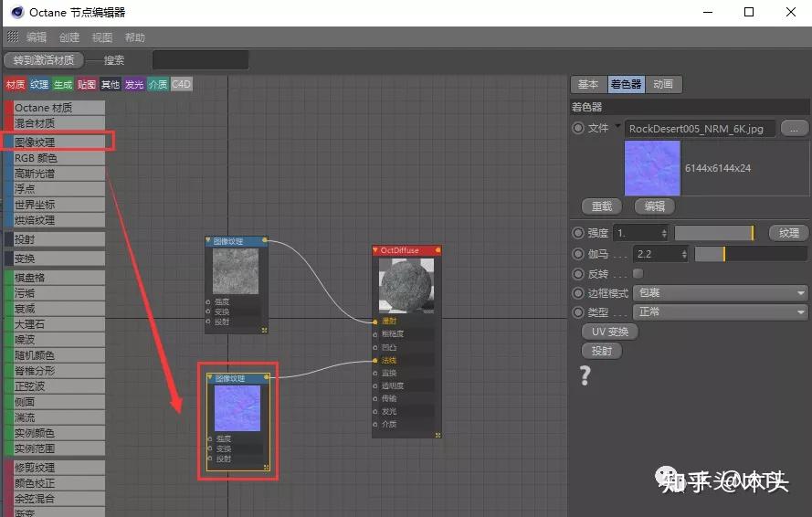Click the resize corner of the upper 图像纹理 node
The image size is (812, 517).
(x=264, y=330)
